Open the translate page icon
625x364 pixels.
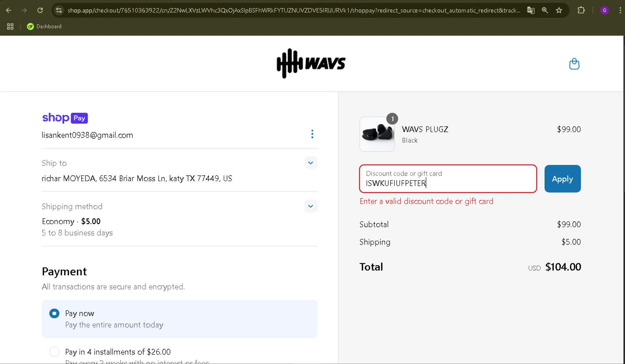point(531,10)
